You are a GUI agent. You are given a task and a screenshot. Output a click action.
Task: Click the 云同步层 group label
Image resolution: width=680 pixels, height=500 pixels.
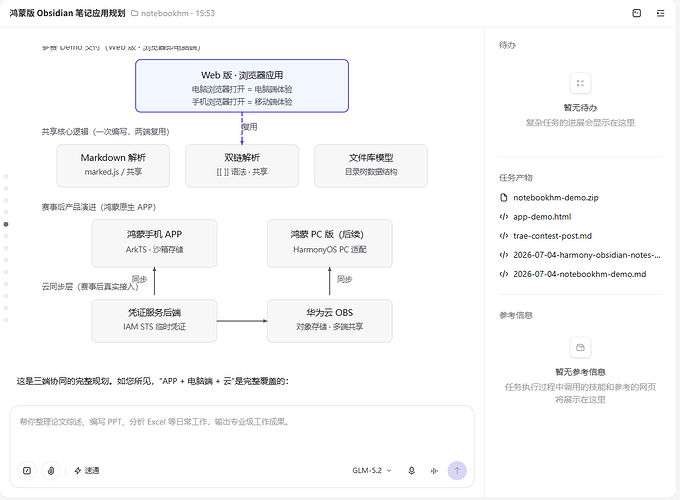(90, 286)
